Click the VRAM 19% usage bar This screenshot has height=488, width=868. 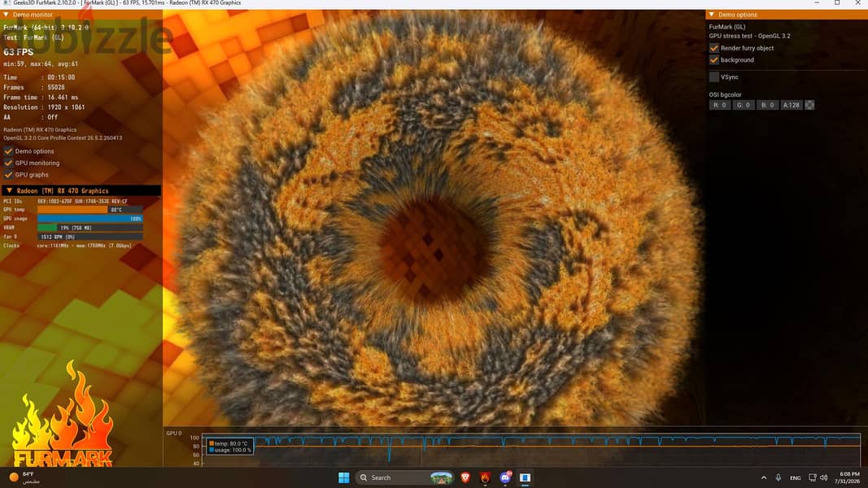[x=89, y=228]
